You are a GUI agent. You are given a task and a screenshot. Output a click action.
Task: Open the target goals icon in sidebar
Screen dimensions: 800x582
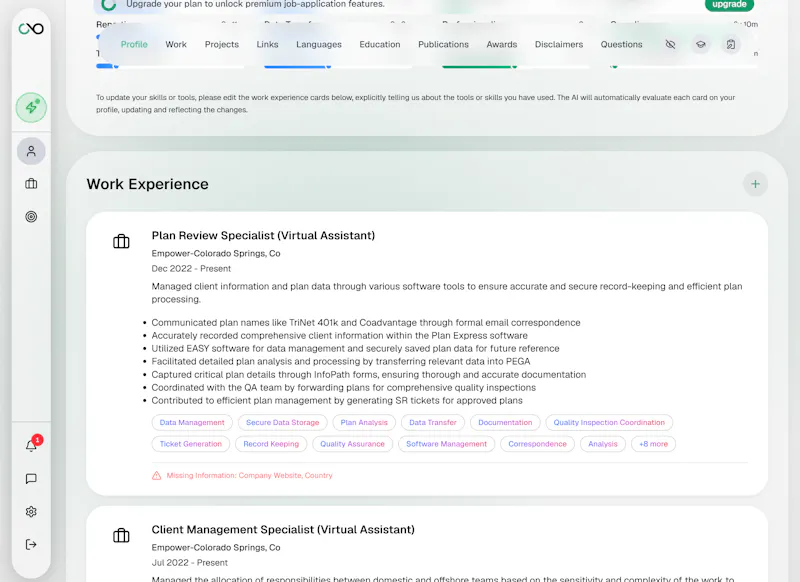pyautogui.click(x=31, y=217)
